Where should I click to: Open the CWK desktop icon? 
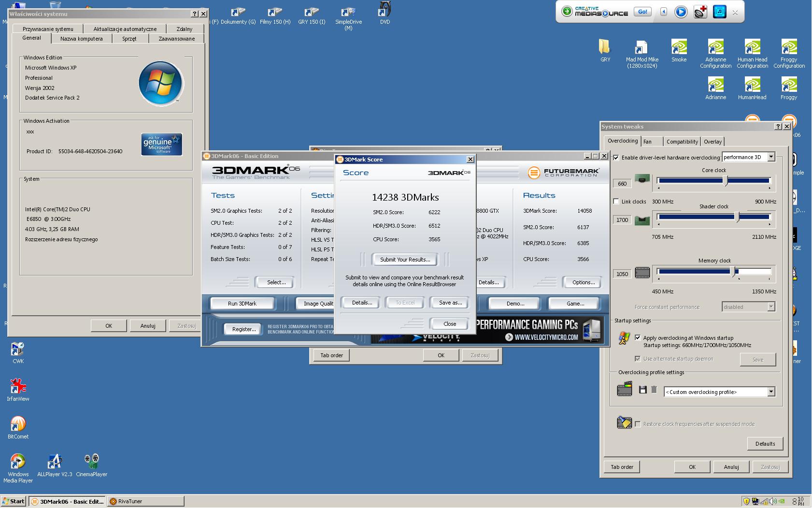click(x=18, y=352)
